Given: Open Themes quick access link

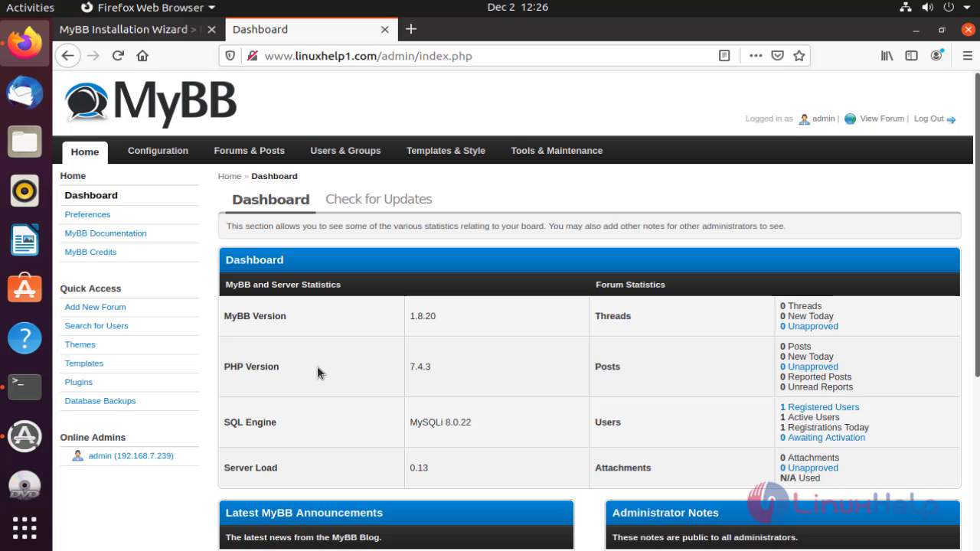Looking at the screenshot, I should pos(80,344).
